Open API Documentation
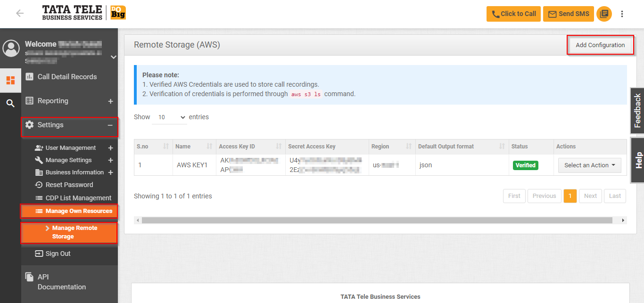The width and height of the screenshot is (644, 303). [62, 282]
